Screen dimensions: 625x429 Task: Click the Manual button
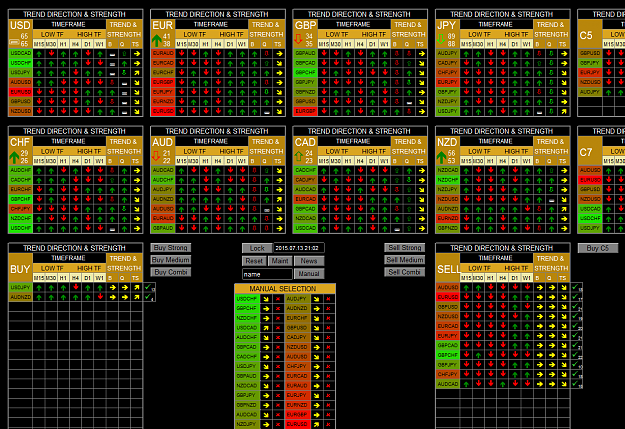(x=309, y=274)
